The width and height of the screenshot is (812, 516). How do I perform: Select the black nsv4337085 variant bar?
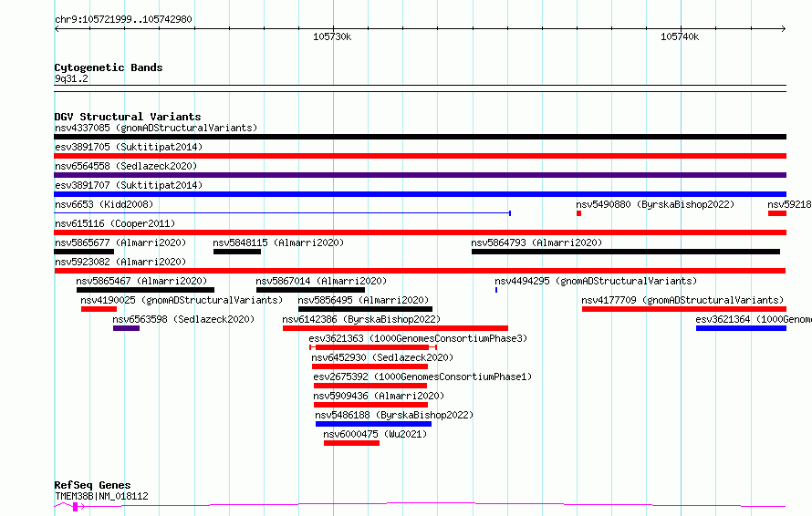[420, 137]
